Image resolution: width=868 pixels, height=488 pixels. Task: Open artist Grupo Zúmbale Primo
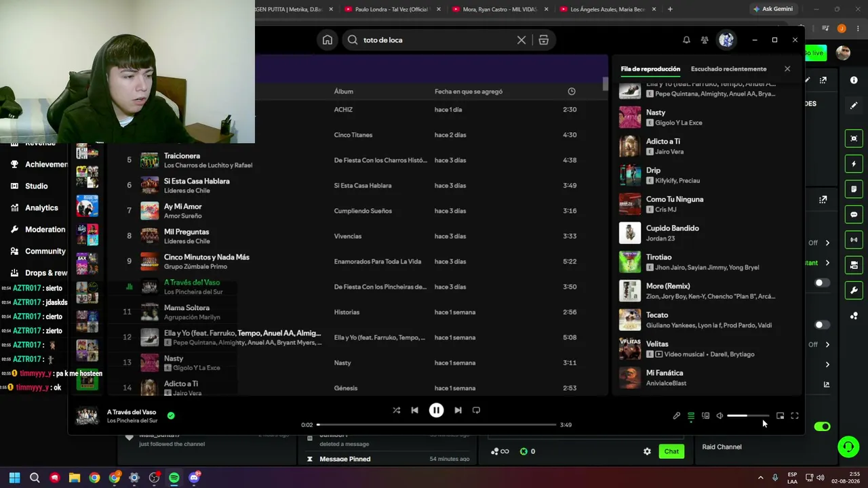pyautogui.click(x=195, y=266)
